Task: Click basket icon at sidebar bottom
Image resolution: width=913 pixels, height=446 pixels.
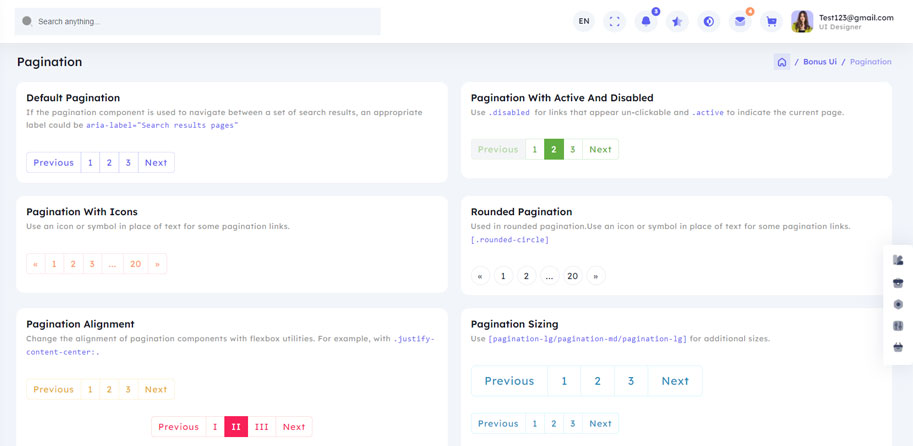Action: click(x=898, y=347)
